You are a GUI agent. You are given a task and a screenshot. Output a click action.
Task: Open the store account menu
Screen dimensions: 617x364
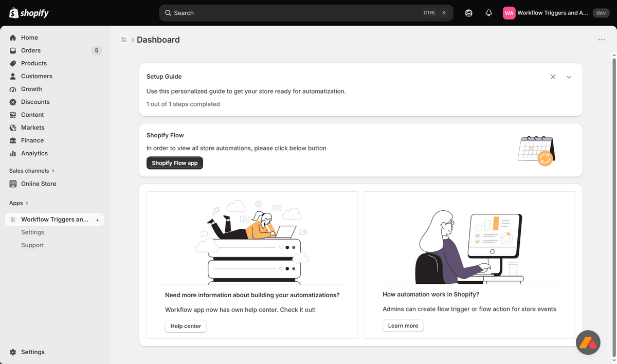pos(556,13)
